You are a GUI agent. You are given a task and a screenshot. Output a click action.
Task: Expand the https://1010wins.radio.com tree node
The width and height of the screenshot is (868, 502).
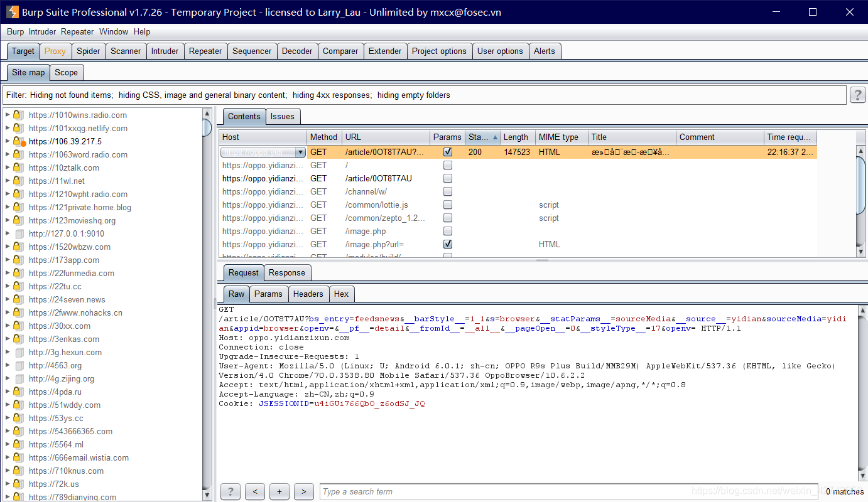[x=8, y=115]
